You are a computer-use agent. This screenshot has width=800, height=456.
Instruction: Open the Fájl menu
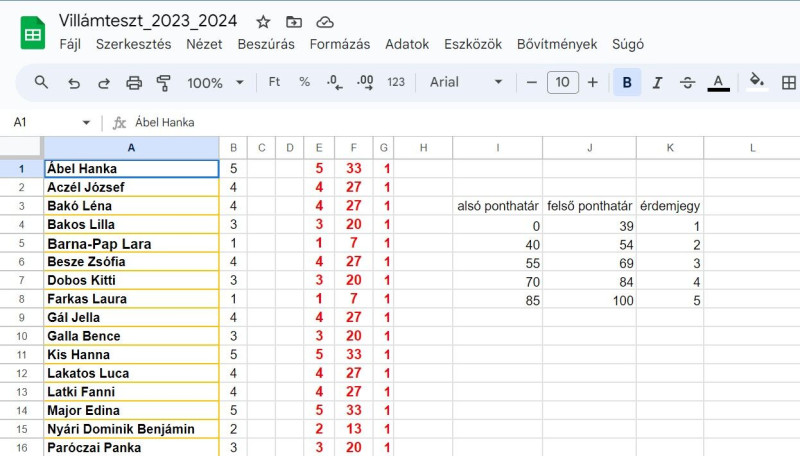click(70, 44)
